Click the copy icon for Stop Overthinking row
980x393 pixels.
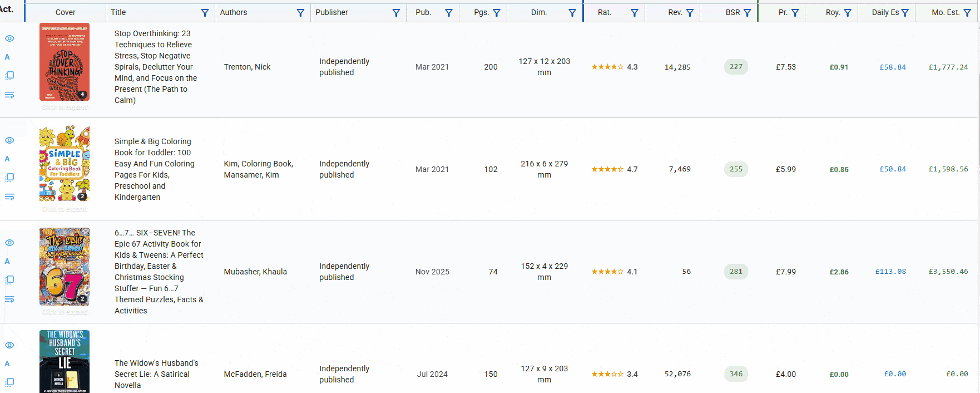pos(9,75)
